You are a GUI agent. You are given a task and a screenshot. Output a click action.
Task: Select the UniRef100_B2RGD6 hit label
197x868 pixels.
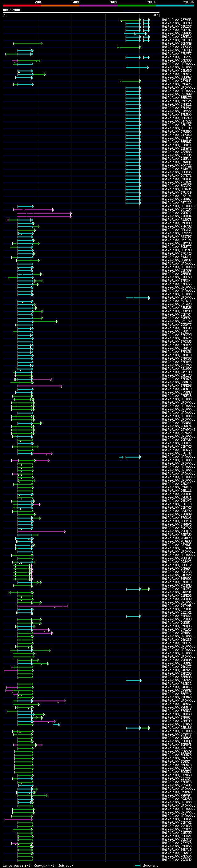pos(177,33)
